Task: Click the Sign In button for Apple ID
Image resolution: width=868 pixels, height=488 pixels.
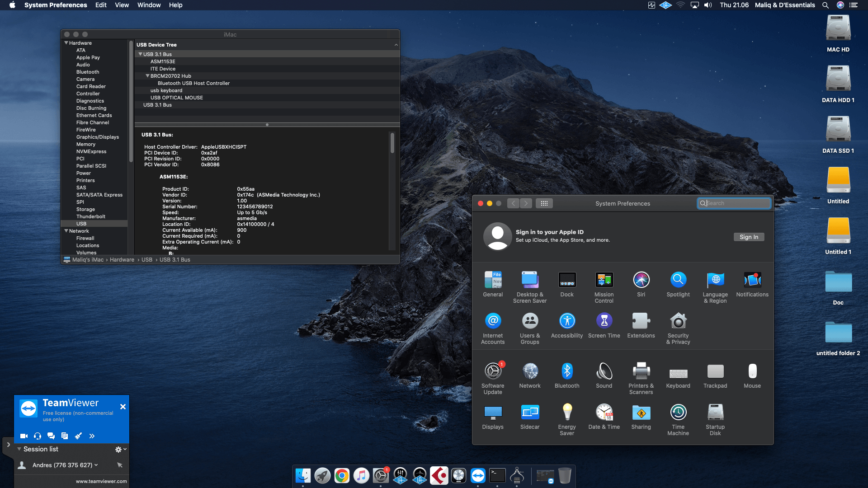Action: [749, 237]
